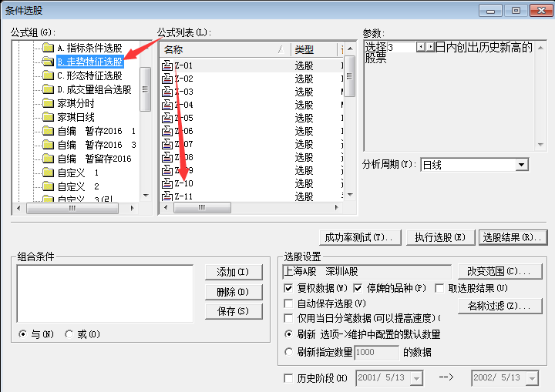Click the 执行选股 button
Screen dimensions: 555x392
pyautogui.click(x=439, y=237)
